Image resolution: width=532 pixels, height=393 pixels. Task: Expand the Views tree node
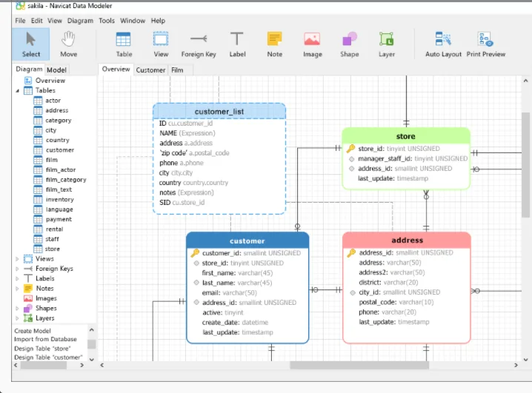point(17,259)
